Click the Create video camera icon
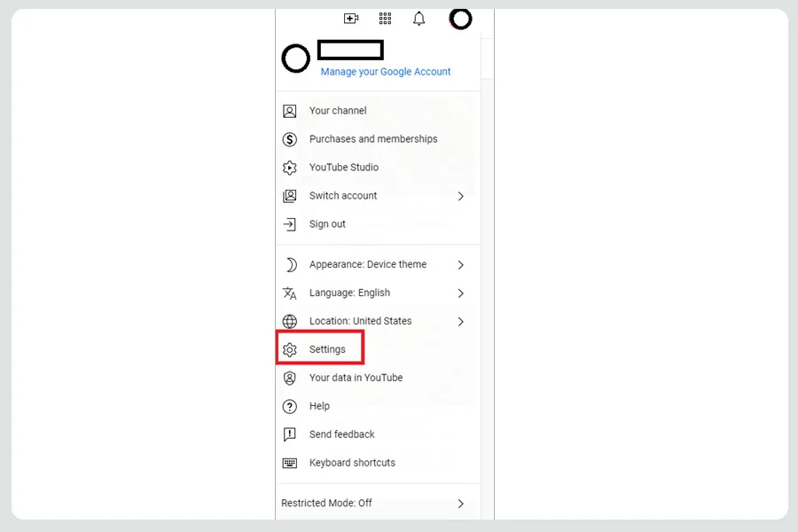 (351, 19)
